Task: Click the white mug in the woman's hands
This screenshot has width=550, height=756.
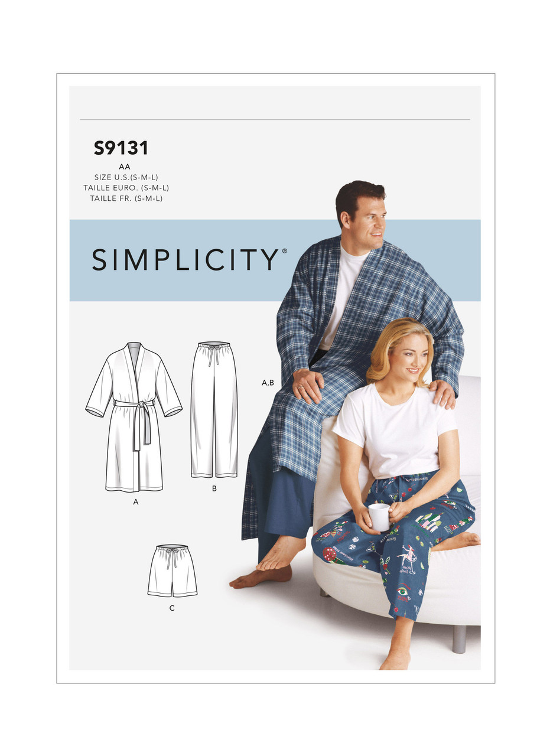Action: tap(379, 517)
